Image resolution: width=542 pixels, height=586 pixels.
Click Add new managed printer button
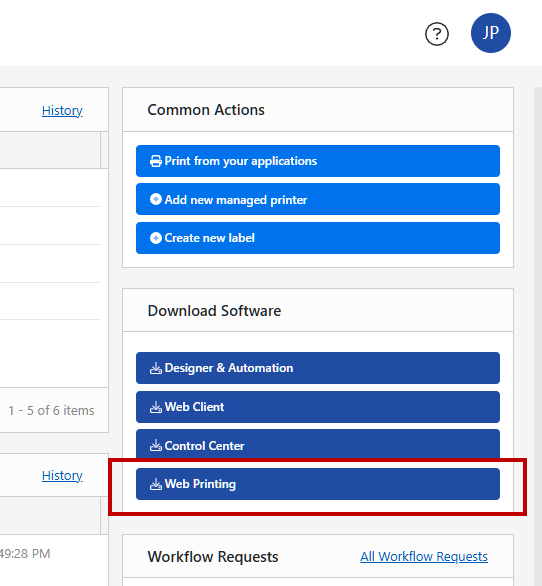click(318, 199)
